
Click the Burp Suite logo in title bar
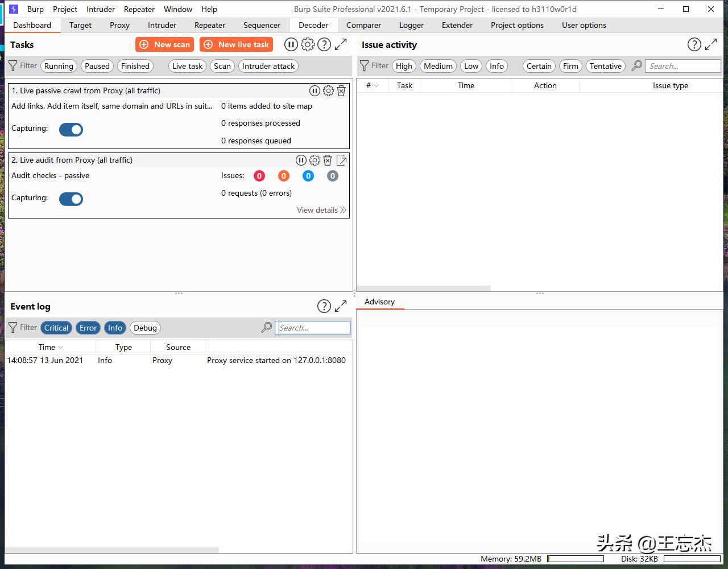click(x=14, y=9)
